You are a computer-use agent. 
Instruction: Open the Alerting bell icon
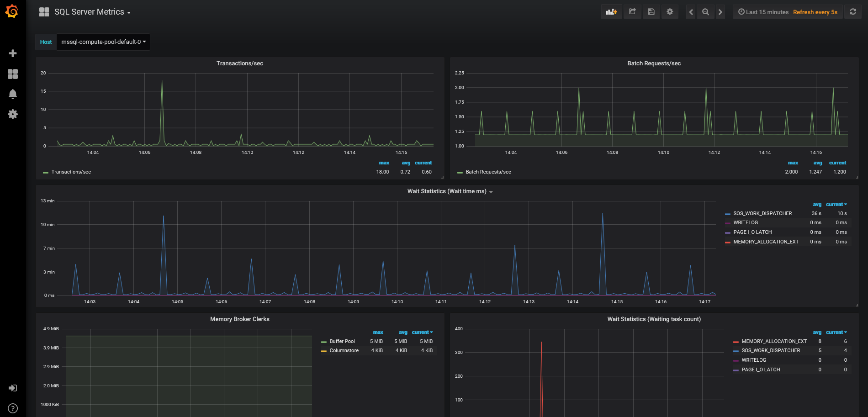coord(13,94)
